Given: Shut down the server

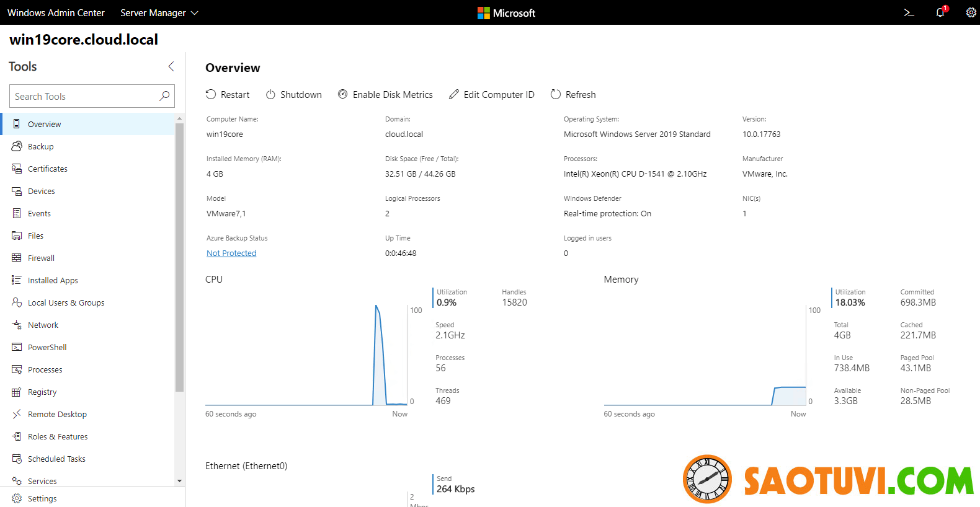Looking at the screenshot, I should click(x=294, y=94).
